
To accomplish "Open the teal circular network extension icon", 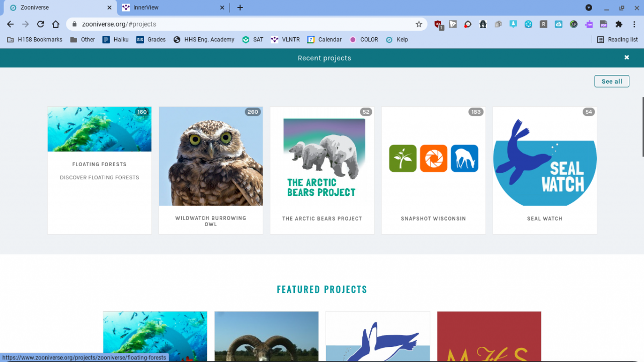I will point(528,24).
